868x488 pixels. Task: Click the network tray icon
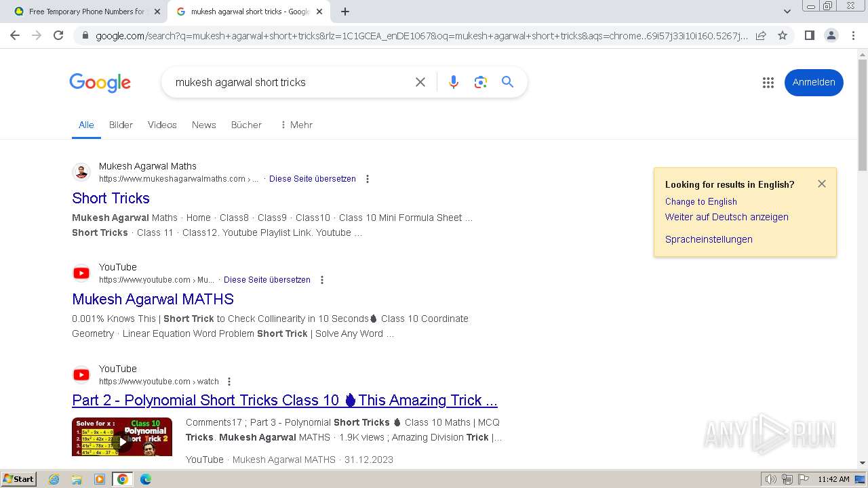point(787,479)
